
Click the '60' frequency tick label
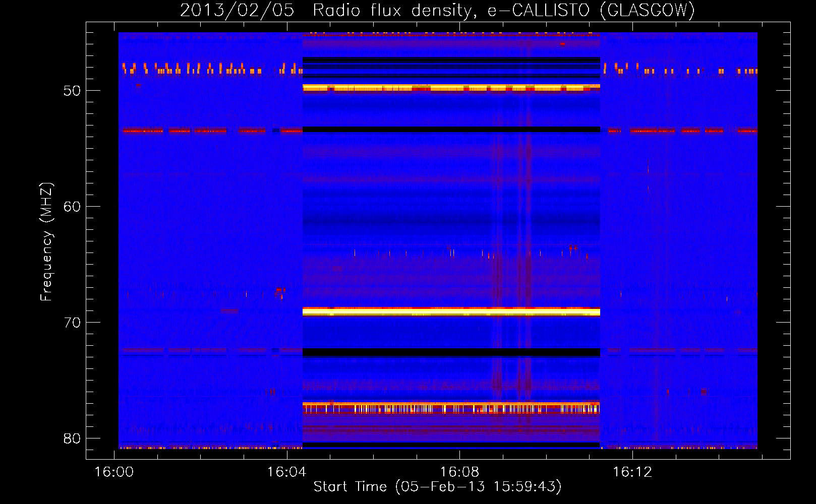pyautogui.click(x=72, y=207)
